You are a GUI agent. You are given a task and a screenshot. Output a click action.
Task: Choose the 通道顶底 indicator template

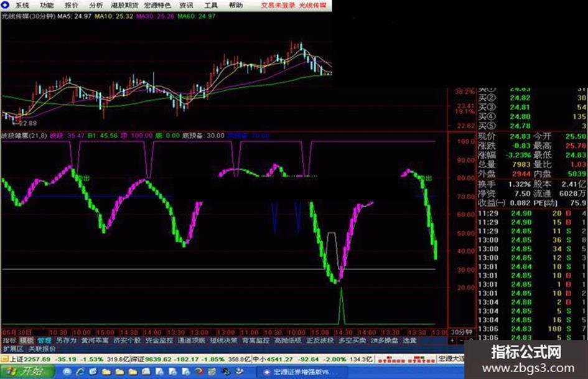[191, 340]
